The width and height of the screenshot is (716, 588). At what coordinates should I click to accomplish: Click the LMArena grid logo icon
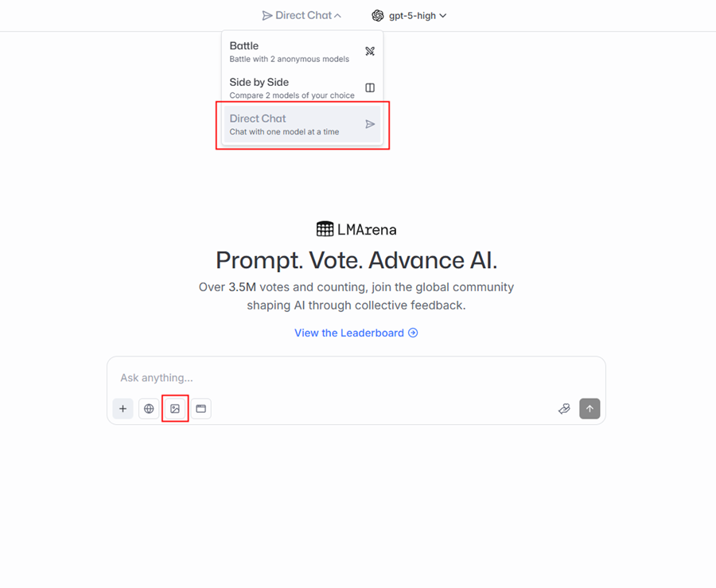point(325,229)
